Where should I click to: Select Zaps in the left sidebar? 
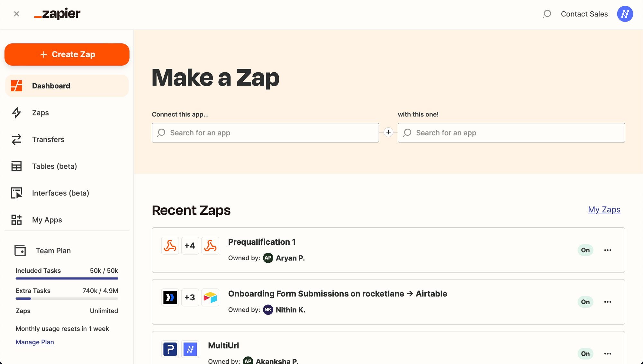[41, 113]
